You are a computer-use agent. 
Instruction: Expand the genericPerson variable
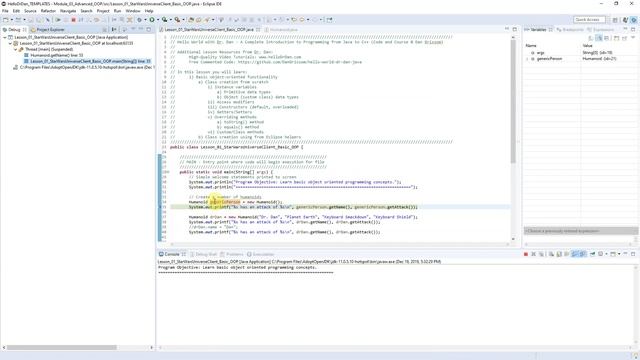(x=527, y=59)
